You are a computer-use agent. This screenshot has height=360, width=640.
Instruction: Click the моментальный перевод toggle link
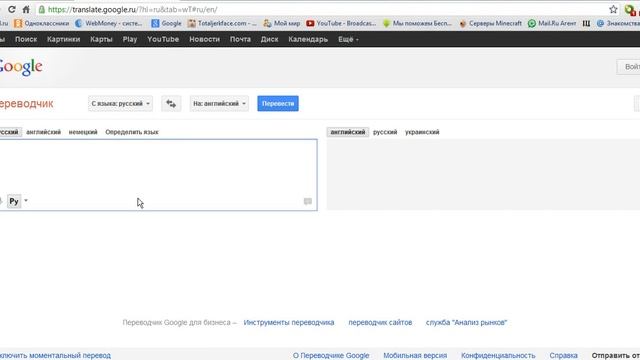(x=55, y=356)
